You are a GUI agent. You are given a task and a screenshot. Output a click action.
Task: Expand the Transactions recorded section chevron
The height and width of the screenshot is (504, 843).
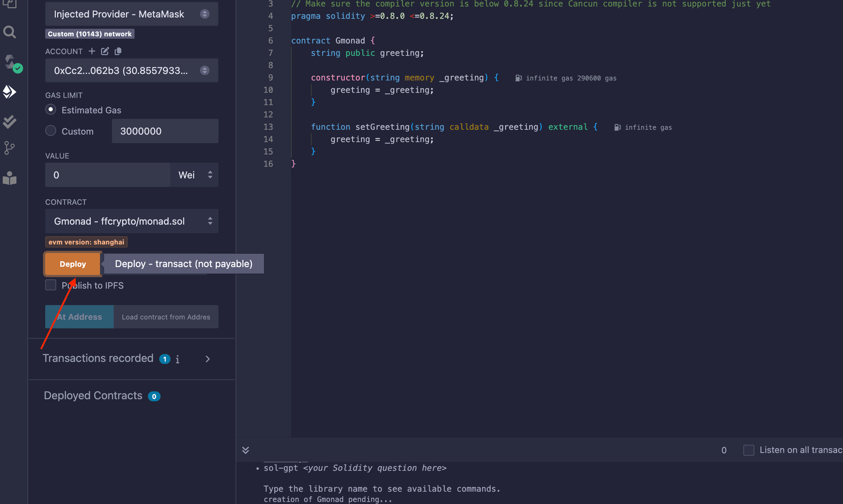[x=207, y=359]
